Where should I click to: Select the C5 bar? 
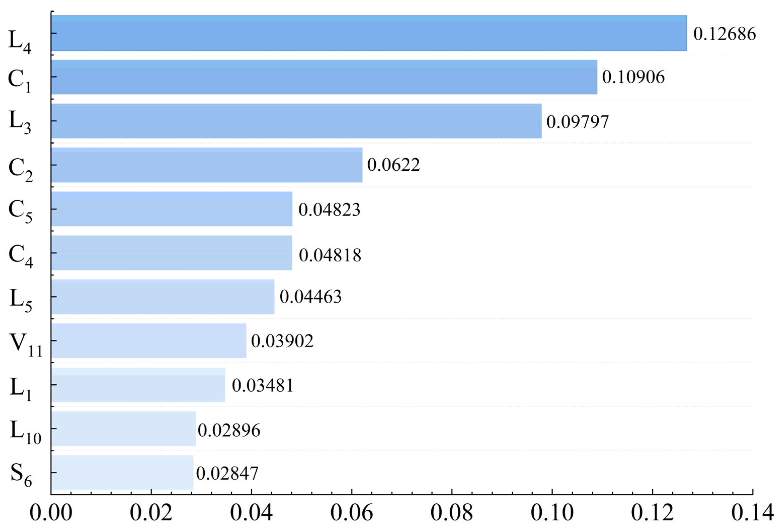click(x=171, y=209)
